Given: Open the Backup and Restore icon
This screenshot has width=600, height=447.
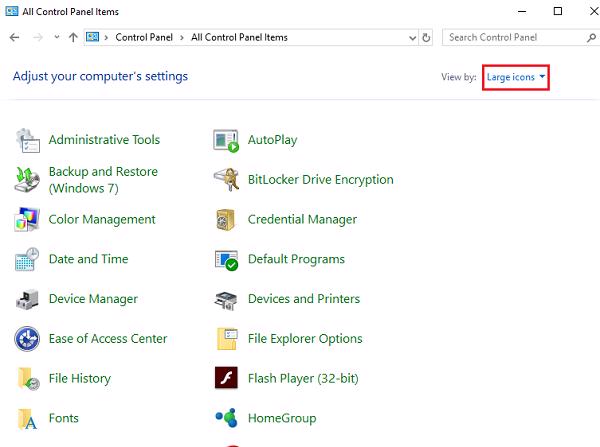Looking at the screenshot, I should coord(27,179).
